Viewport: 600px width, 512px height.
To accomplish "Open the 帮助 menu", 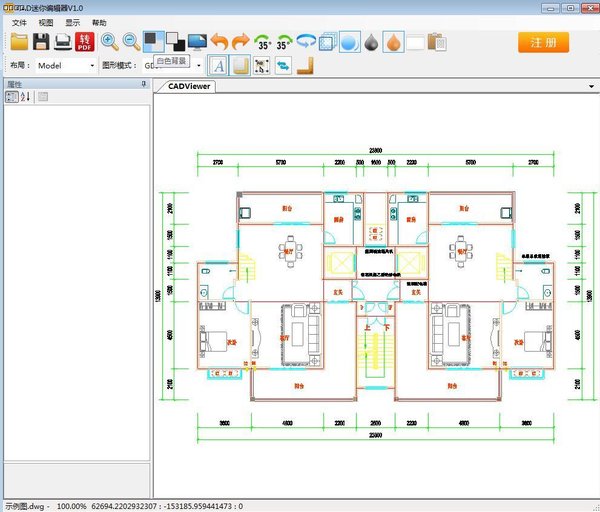I will pyautogui.click(x=99, y=22).
